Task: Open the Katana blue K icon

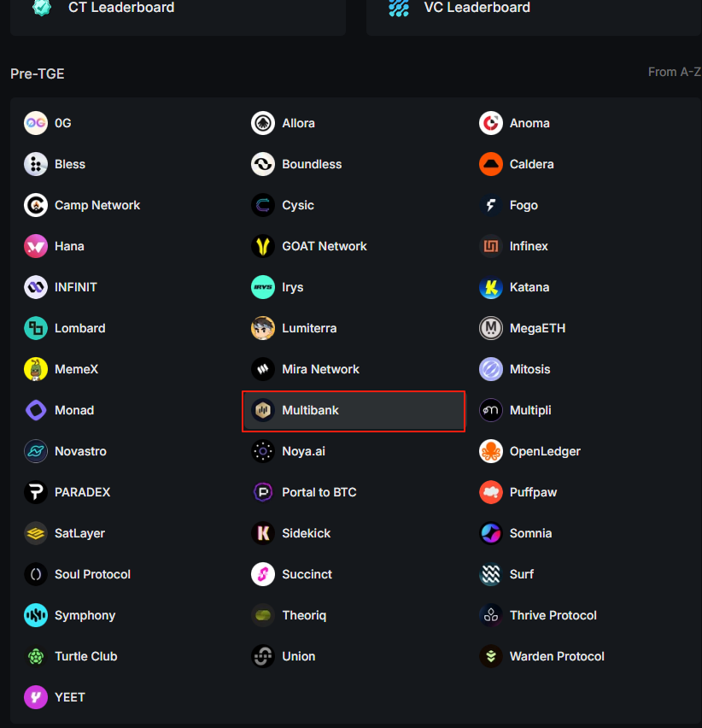Action: tap(491, 287)
